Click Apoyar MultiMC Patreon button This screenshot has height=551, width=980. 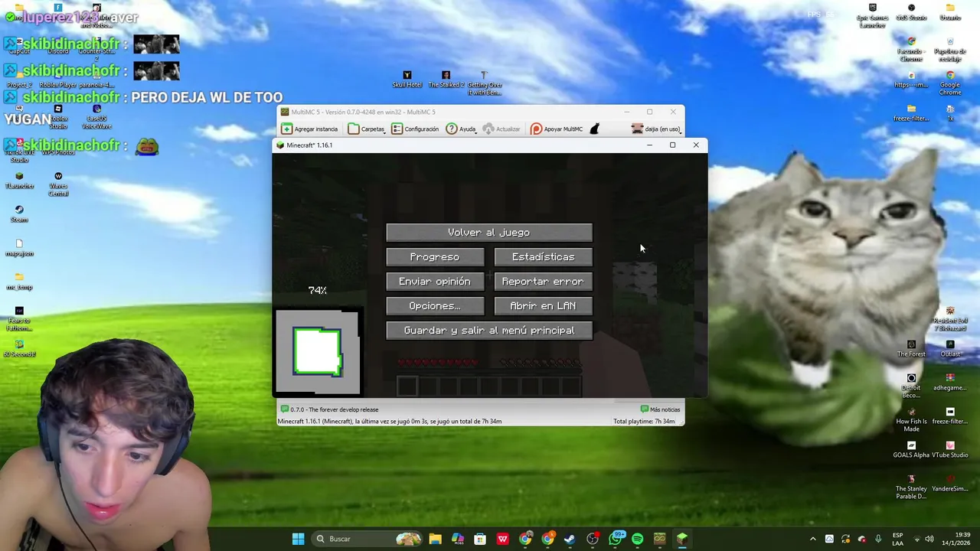557,129
